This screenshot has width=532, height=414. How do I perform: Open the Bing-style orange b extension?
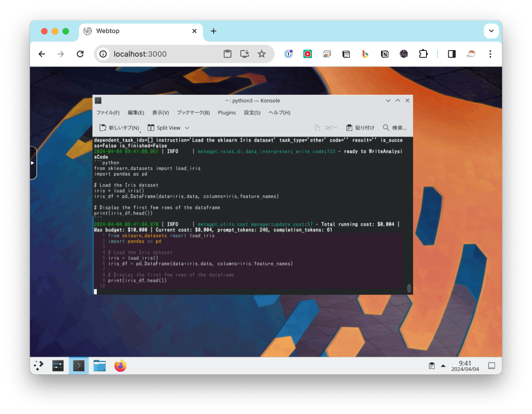coord(365,54)
